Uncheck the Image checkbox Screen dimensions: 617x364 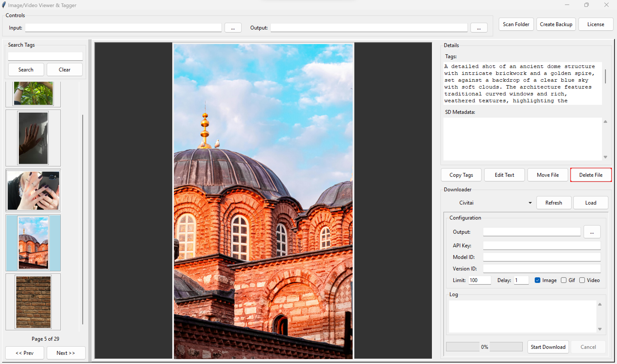537,280
